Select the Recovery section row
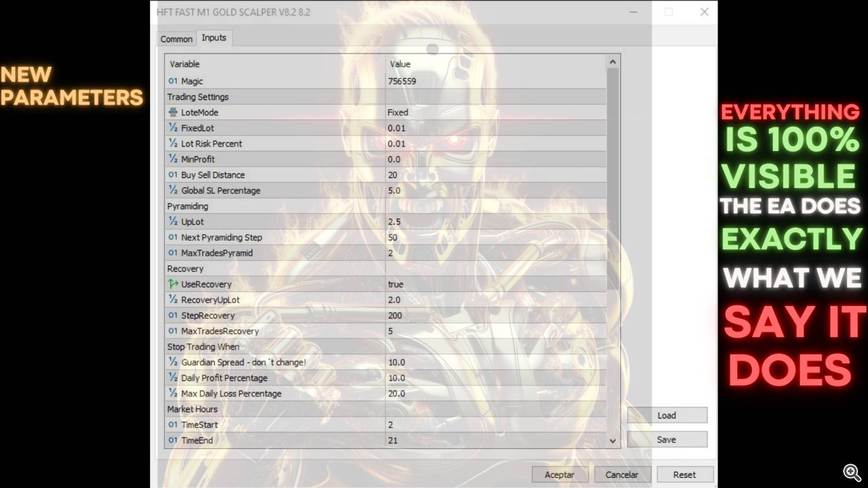 pos(386,268)
